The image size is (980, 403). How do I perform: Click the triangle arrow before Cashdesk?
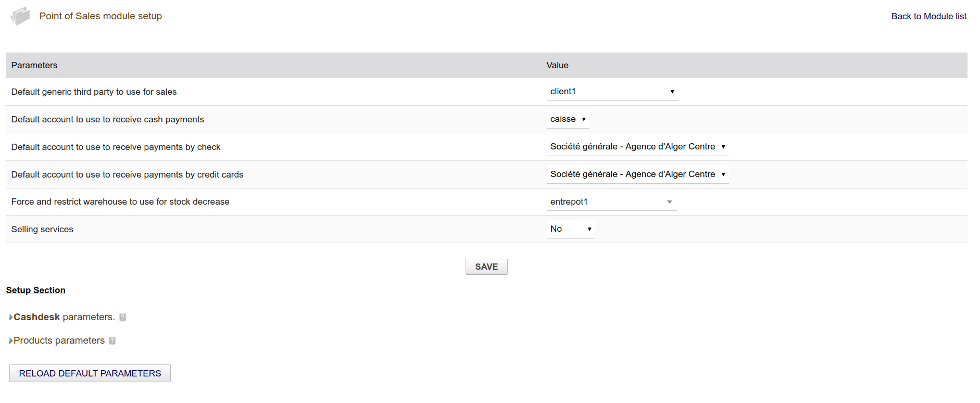pyautogui.click(x=10, y=318)
